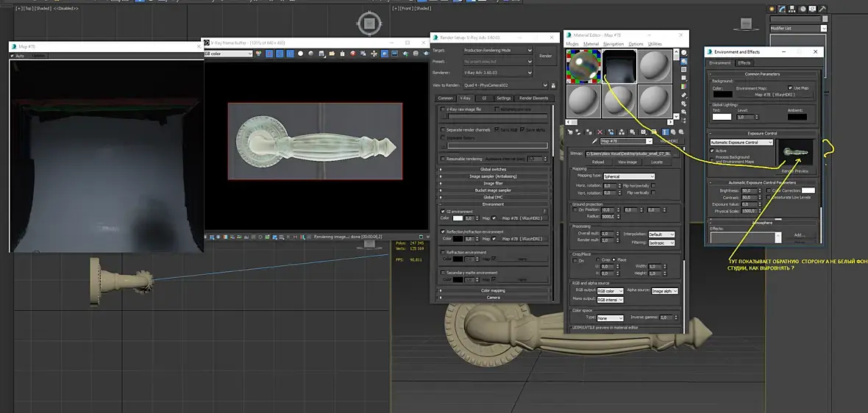
Task: Open the Automatic Exposure Control dropdown
Action: [741, 143]
